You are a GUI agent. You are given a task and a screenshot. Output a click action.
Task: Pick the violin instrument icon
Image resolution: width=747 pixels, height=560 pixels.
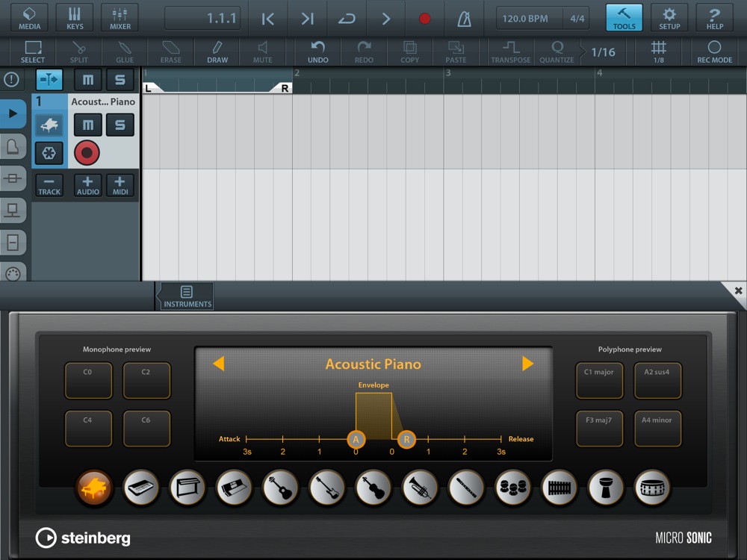(x=373, y=488)
